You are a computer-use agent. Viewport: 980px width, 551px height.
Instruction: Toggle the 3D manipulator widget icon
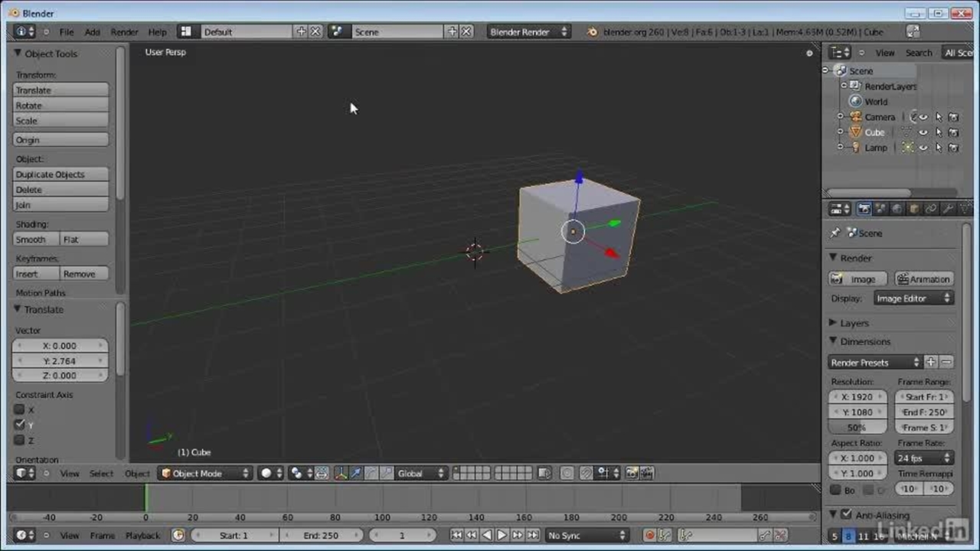tap(341, 474)
